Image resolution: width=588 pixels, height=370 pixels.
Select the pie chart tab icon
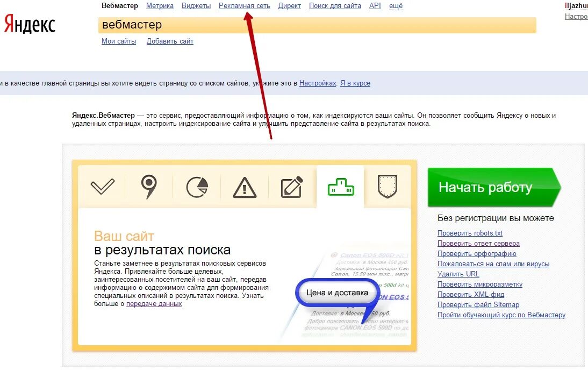click(197, 187)
